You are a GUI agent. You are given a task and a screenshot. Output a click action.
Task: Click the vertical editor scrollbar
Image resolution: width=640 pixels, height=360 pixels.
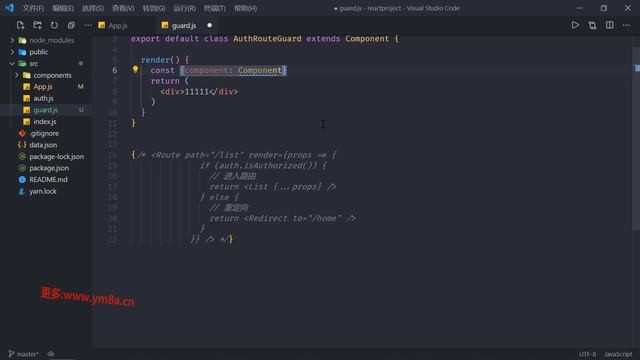coord(636,139)
